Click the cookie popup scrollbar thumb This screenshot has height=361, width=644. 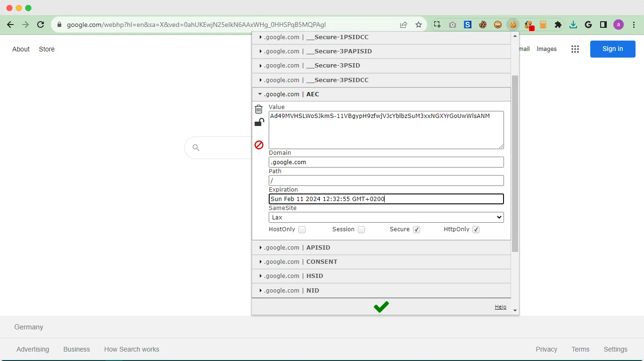pyautogui.click(x=515, y=163)
